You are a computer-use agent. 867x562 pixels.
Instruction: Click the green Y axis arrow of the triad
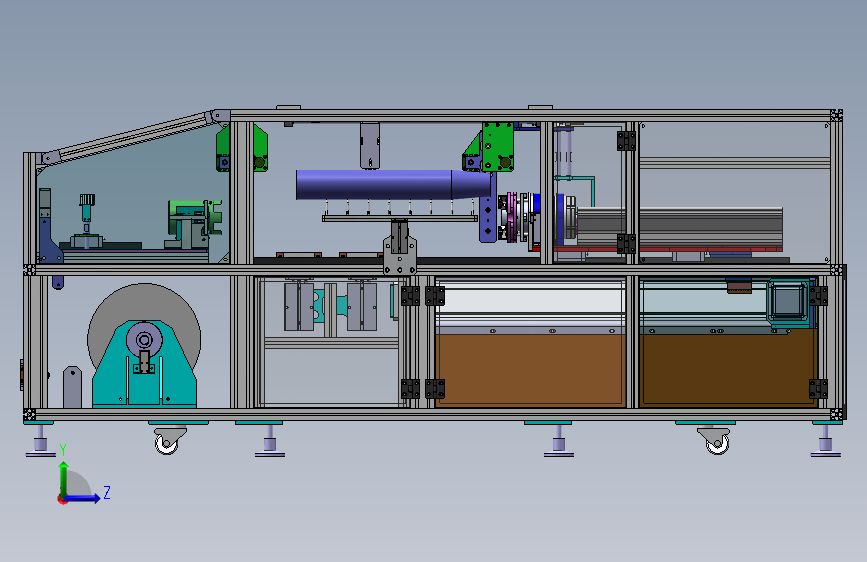coord(64,480)
